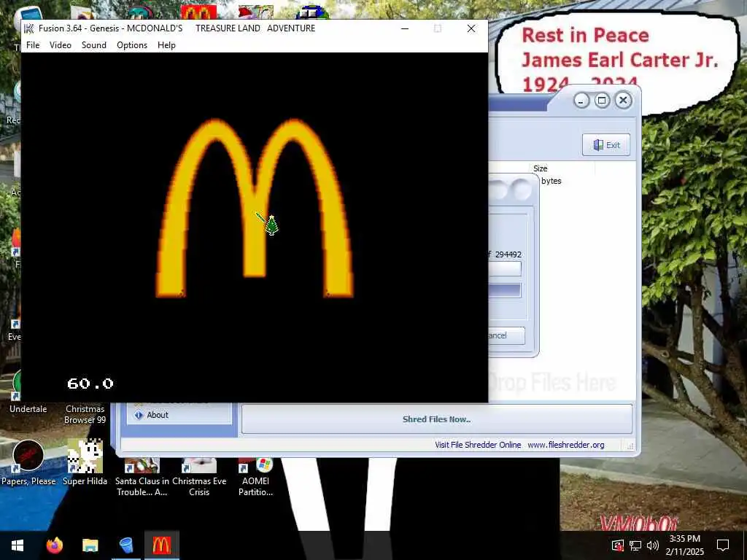747x560 pixels.
Task: Open the Super Hilda desktop icon
Action: tap(85, 463)
